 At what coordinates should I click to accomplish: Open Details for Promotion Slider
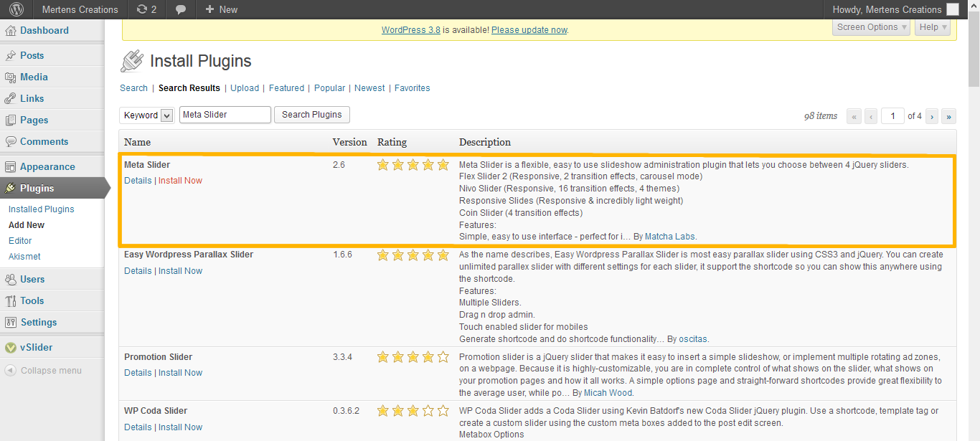(138, 373)
